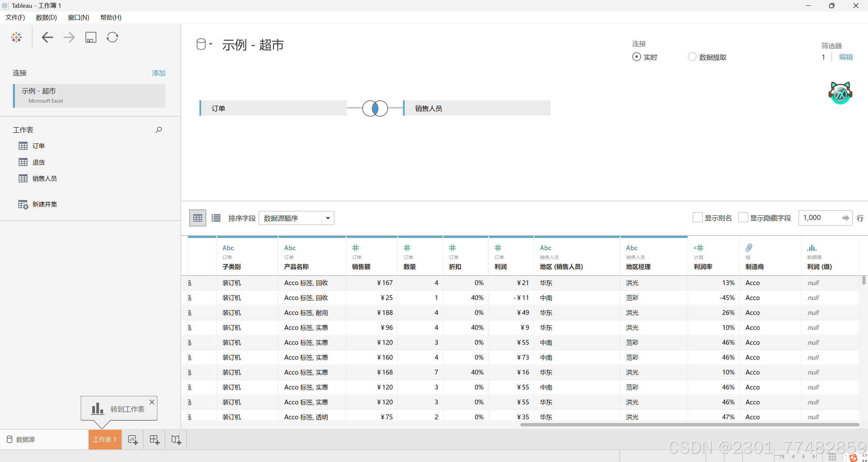Open the 数据(D) menu

point(46,17)
